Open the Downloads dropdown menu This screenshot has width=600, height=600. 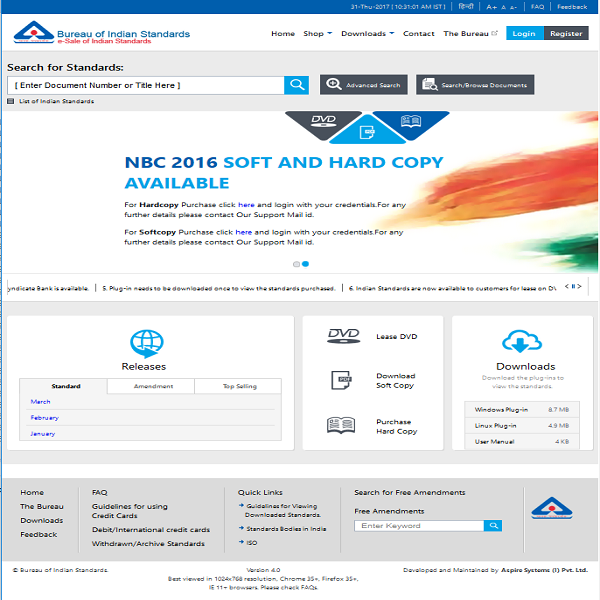[367, 34]
